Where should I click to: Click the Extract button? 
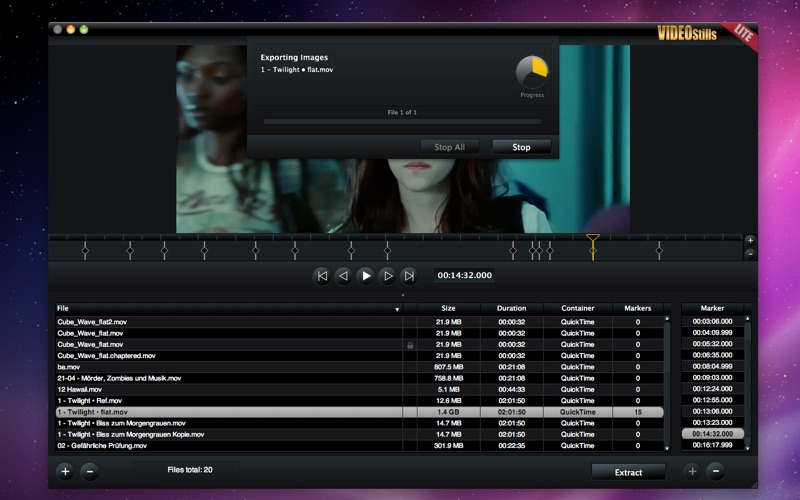[628, 472]
